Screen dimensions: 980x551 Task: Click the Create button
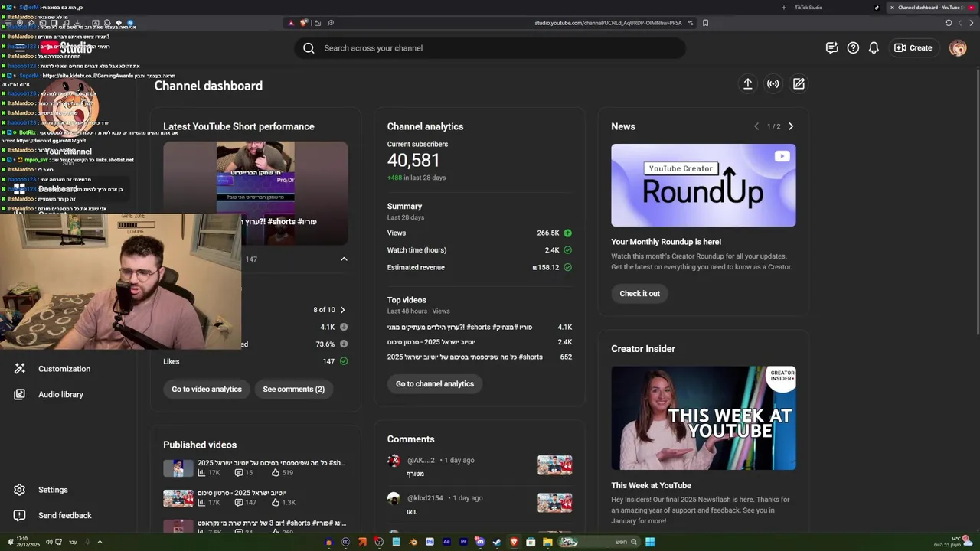point(913,48)
